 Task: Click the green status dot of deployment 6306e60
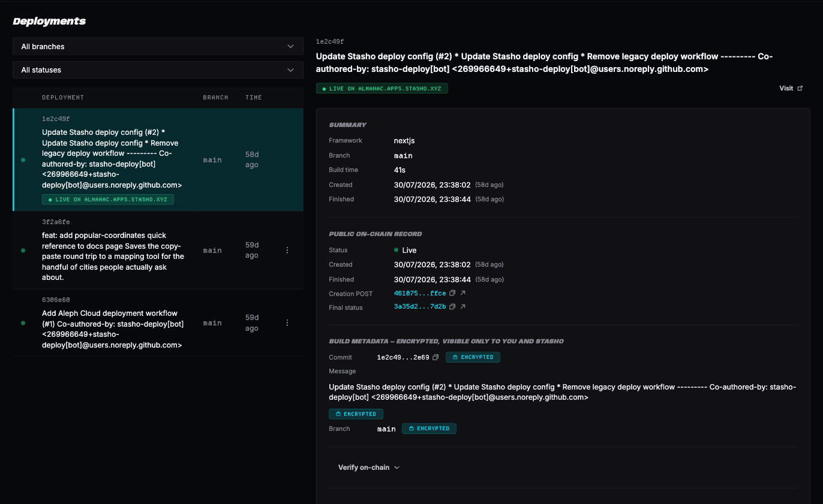(x=23, y=323)
